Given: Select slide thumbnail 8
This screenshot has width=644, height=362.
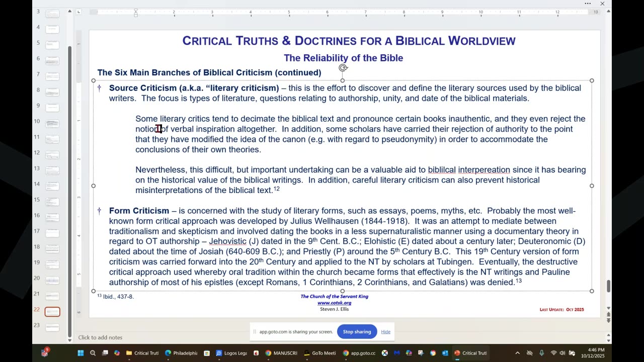Looking at the screenshot, I should tap(52, 92).
